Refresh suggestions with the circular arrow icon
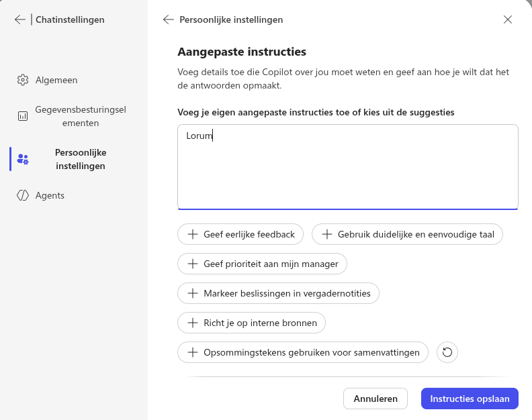Image resolution: width=532 pixels, height=420 pixels. [x=447, y=352]
